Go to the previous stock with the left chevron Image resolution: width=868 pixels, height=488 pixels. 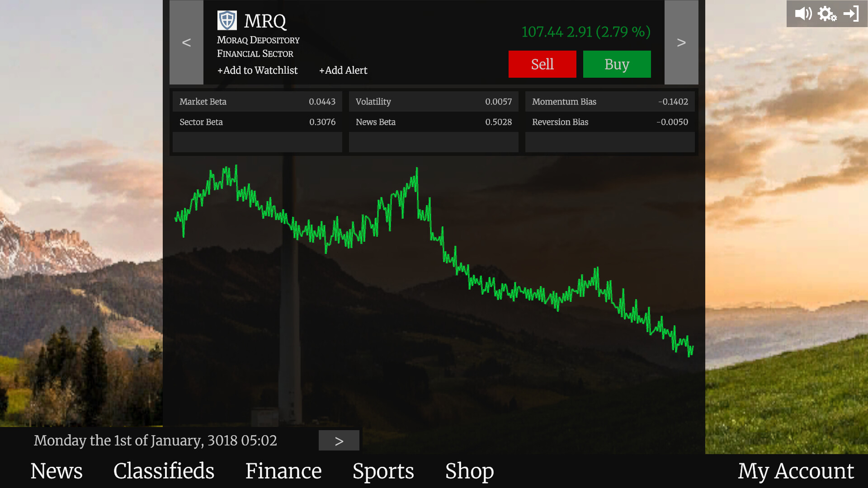(x=186, y=42)
